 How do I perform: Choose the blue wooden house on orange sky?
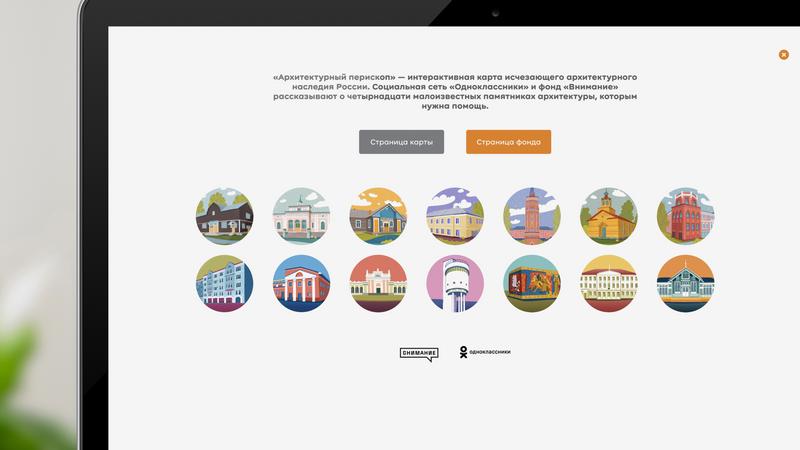pyautogui.click(x=378, y=217)
